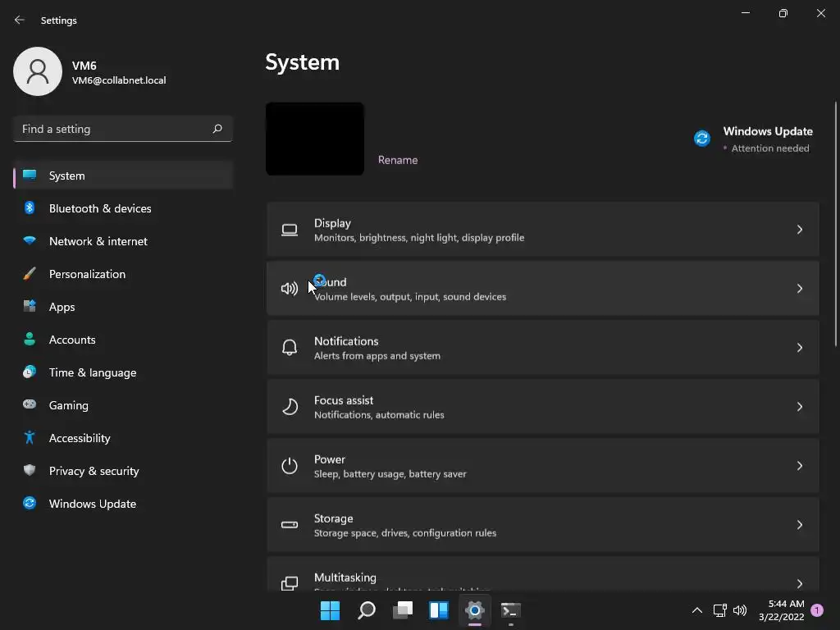Screen dimensions: 840x630
Task: Click the Apps icon in sidebar
Action: pyautogui.click(x=30, y=307)
